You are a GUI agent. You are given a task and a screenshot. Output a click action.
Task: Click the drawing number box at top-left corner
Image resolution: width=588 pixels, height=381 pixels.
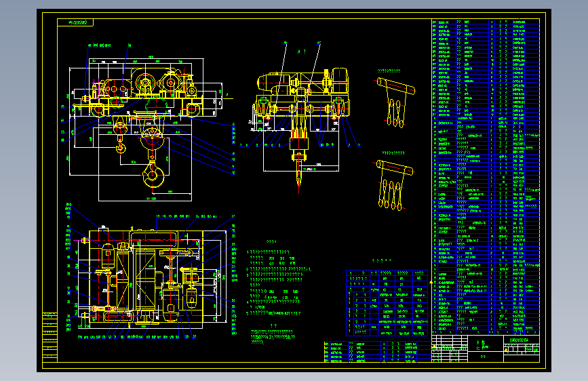click(x=75, y=22)
